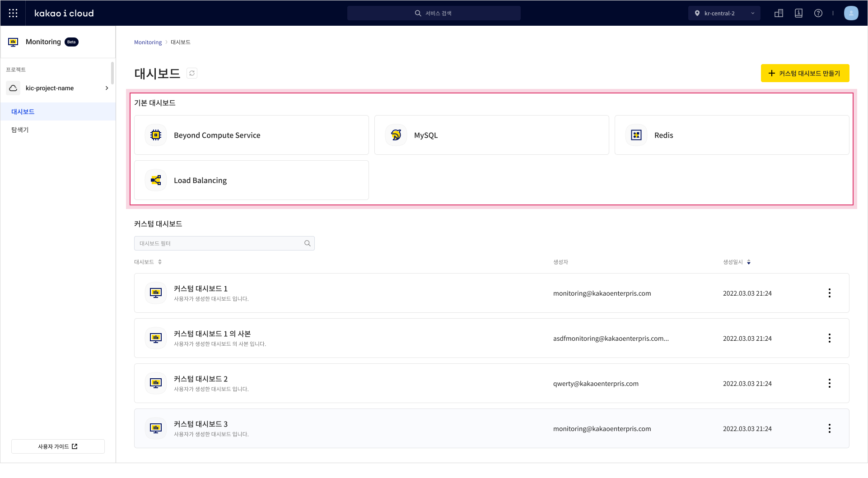Click creator asdfmonitoring@kakaoenterpris.com...
The width and height of the screenshot is (868, 478).
coord(611,339)
